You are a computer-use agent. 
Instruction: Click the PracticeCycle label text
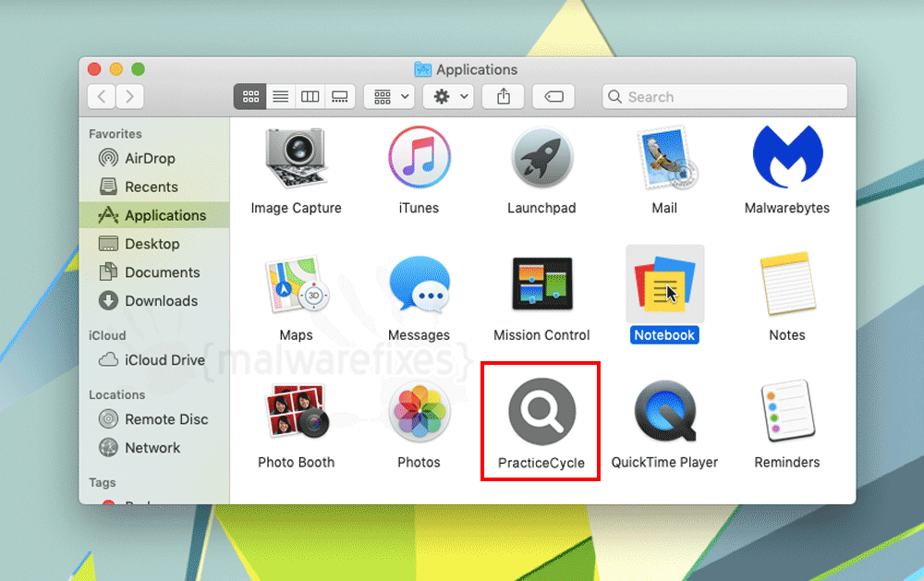pos(541,463)
